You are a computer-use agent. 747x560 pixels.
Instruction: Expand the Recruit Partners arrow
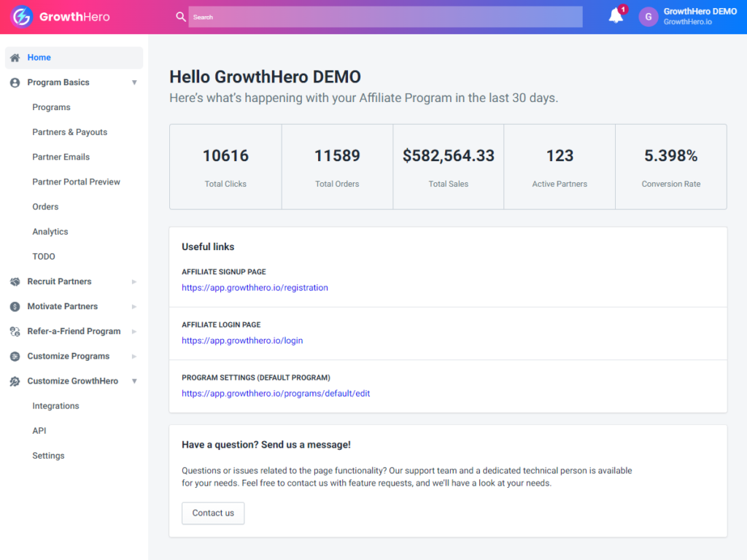pyautogui.click(x=134, y=281)
